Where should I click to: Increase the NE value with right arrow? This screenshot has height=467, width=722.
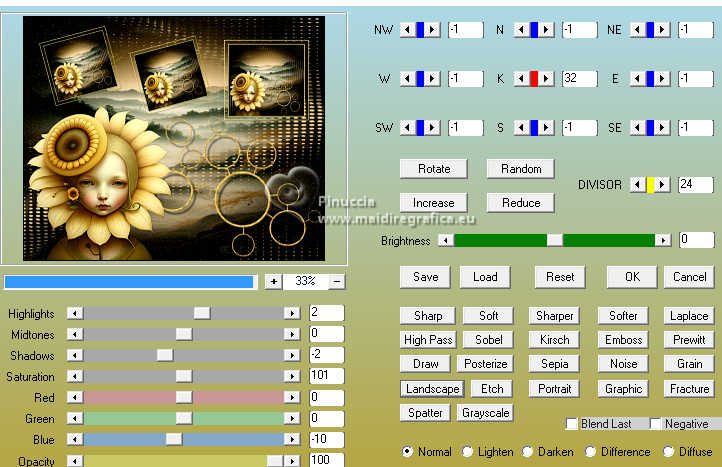coord(662,30)
